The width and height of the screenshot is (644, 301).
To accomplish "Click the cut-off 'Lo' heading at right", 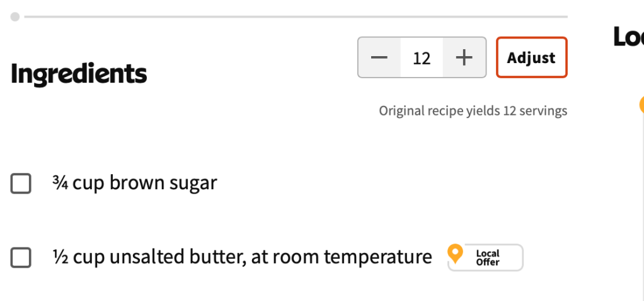I will (x=628, y=37).
